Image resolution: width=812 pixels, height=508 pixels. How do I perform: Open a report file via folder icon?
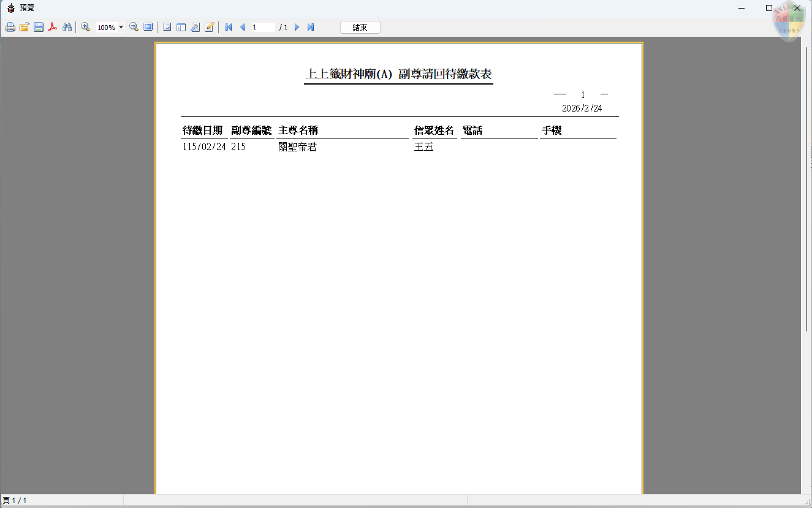(x=24, y=28)
